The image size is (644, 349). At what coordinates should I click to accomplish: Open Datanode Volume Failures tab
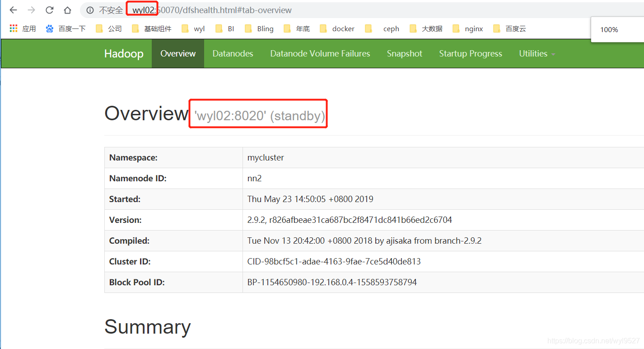tap(320, 53)
